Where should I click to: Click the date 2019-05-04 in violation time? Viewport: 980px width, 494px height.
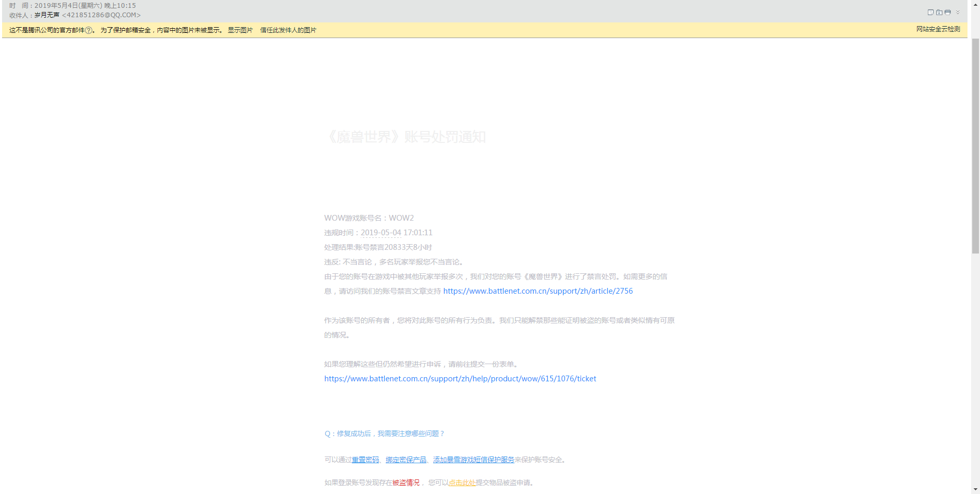coord(381,233)
